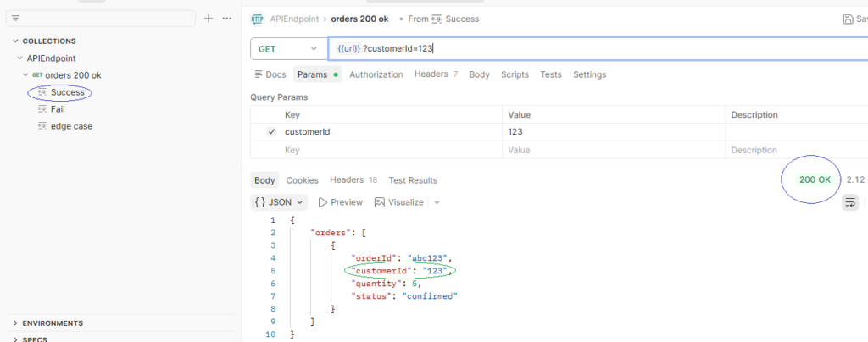Expand the ENVIRONMENTS section

click(x=15, y=323)
